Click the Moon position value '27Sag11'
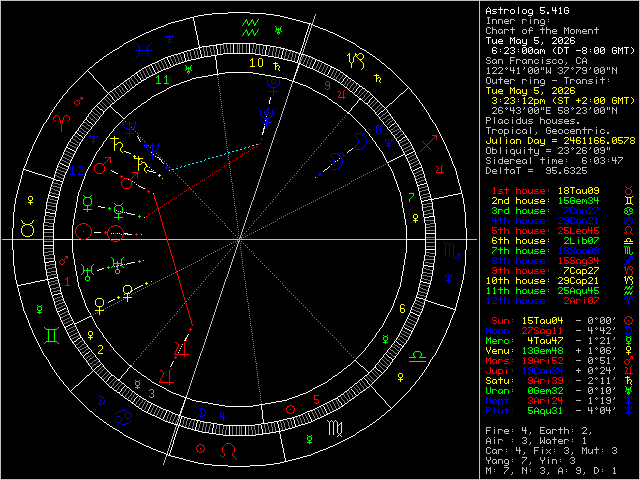Image resolution: width=640 pixels, height=480 pixels. point(542,331)
